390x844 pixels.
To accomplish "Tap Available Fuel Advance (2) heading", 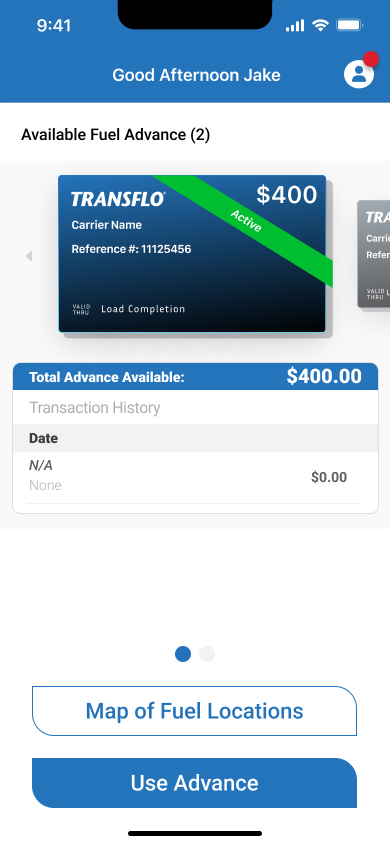I will pos(115,135).
